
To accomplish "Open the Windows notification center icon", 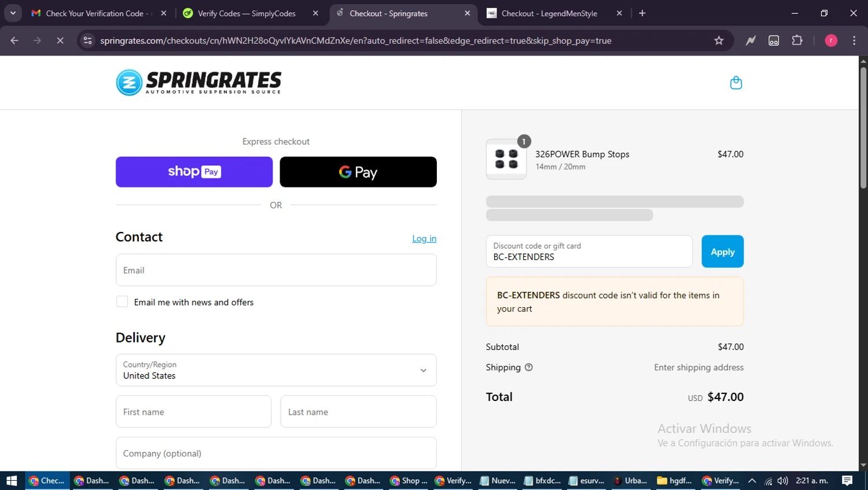I will 847,481.
